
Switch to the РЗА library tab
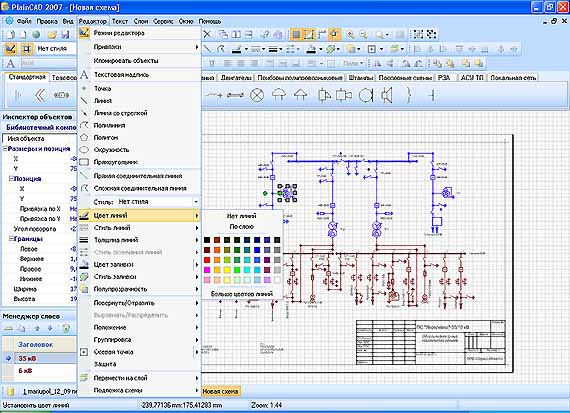pyautogui.click(x=444, y=77)
